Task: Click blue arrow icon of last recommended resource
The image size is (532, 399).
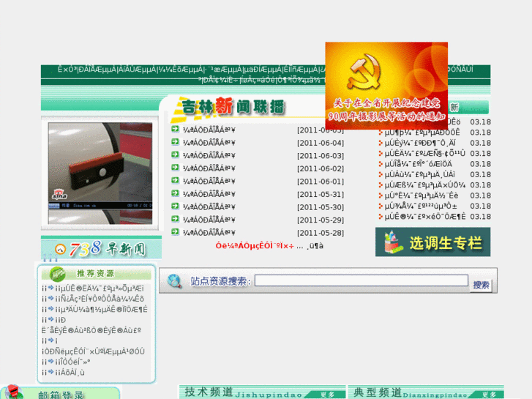Action: coord(50,371)
